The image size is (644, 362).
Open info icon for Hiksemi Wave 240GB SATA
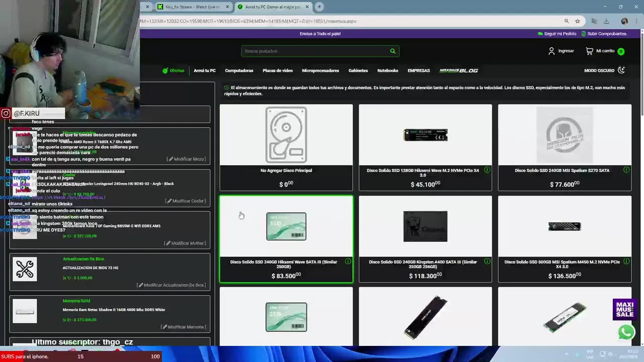(348, 261)
